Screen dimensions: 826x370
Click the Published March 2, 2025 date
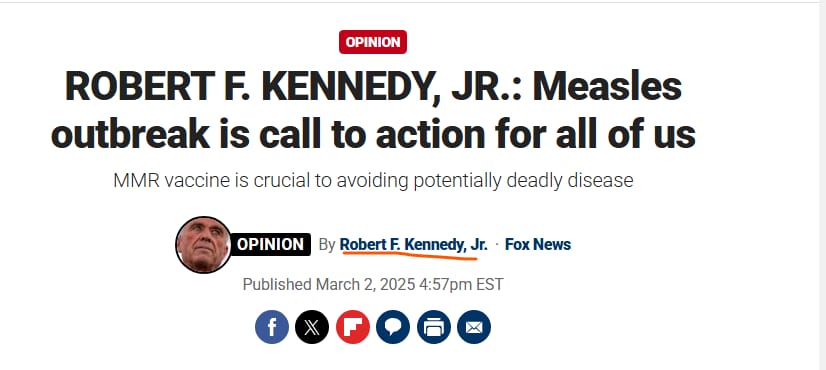pos(329,285)
